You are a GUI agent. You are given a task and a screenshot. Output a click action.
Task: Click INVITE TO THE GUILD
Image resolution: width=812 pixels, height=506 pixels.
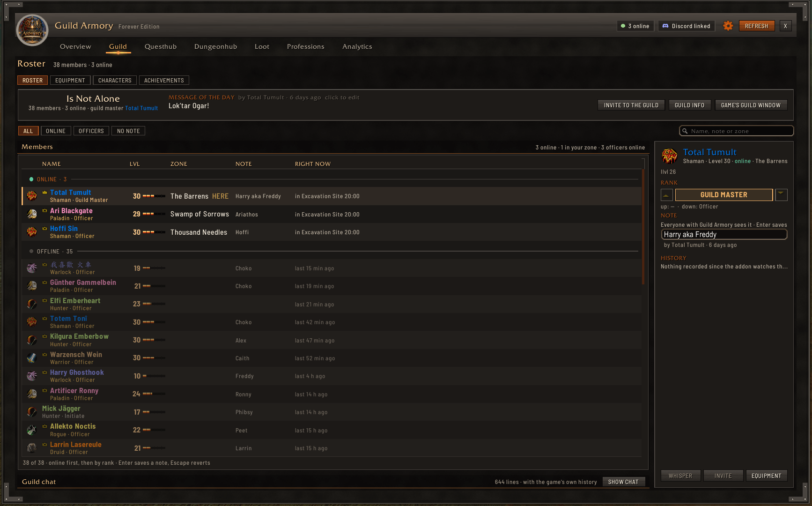click(631, 105)
